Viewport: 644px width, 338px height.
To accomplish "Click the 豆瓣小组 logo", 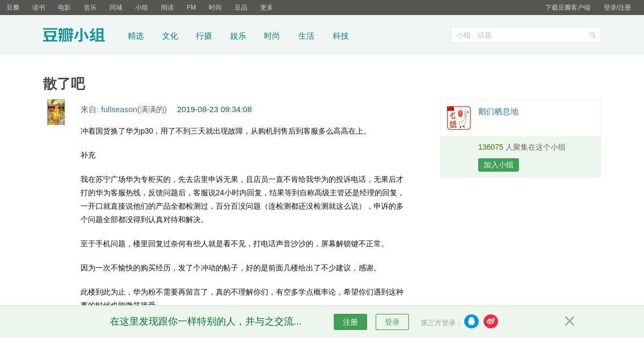I will (x=74, y=35).
